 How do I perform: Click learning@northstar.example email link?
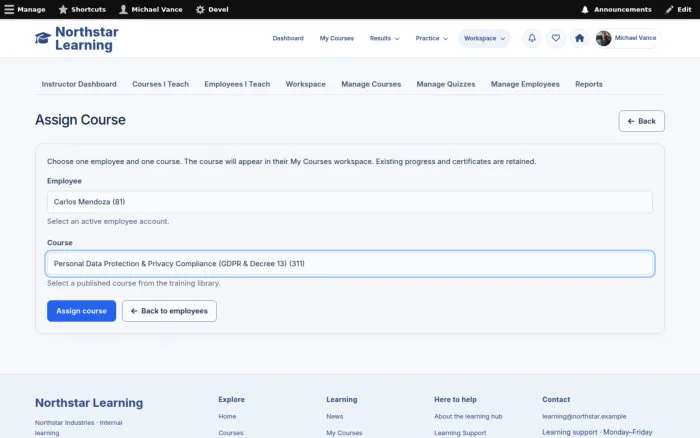tap(584, 416)
